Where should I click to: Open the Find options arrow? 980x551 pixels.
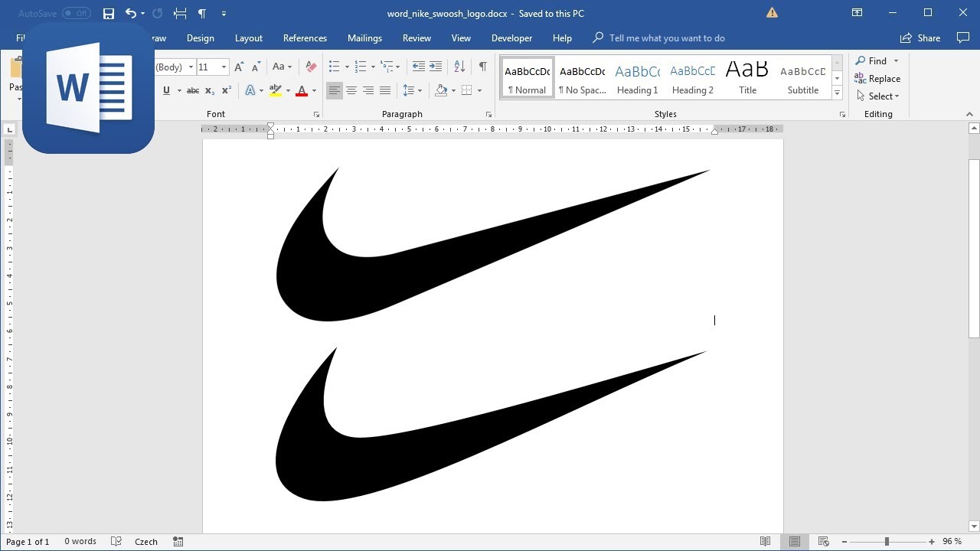click(896, 61)
